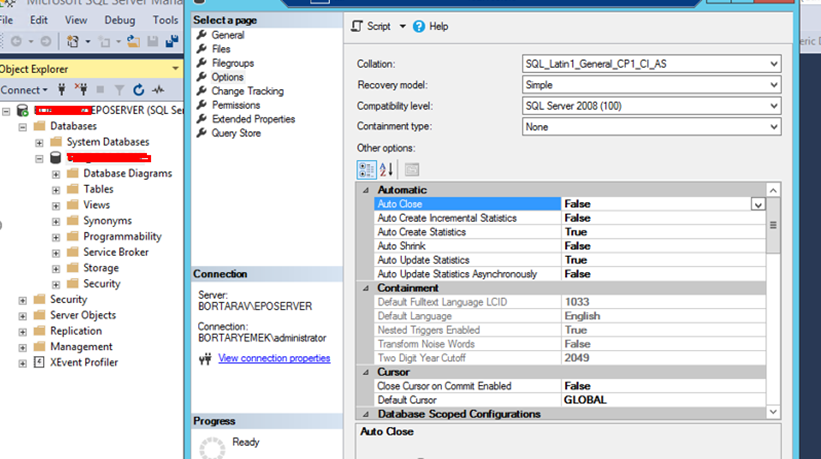Select the Service Broker folder in tree
The width and height of the screenshot is (821, 459).
click(x=115, y=252)
